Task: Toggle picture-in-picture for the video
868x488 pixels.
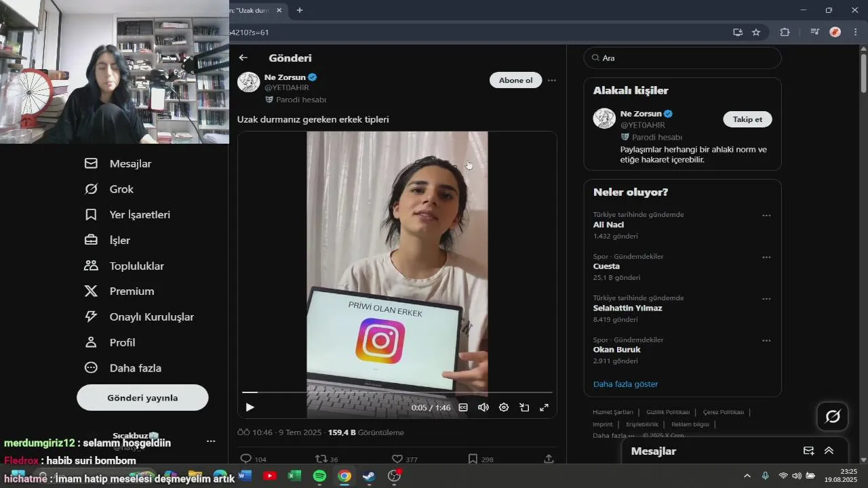Action: (524, 407)
